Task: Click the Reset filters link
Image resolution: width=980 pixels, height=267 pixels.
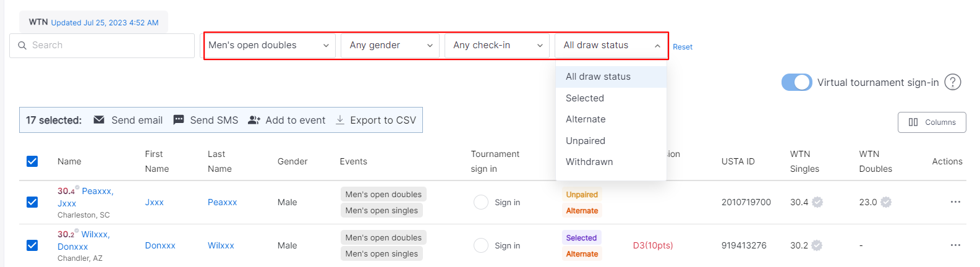Action: pyautogui.click(x=683, y=47)
